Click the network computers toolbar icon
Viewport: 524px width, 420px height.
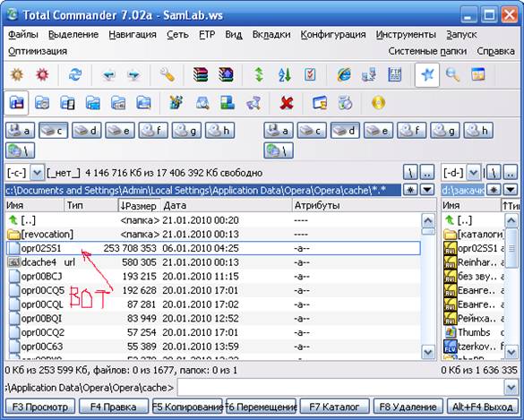(369, 74)
